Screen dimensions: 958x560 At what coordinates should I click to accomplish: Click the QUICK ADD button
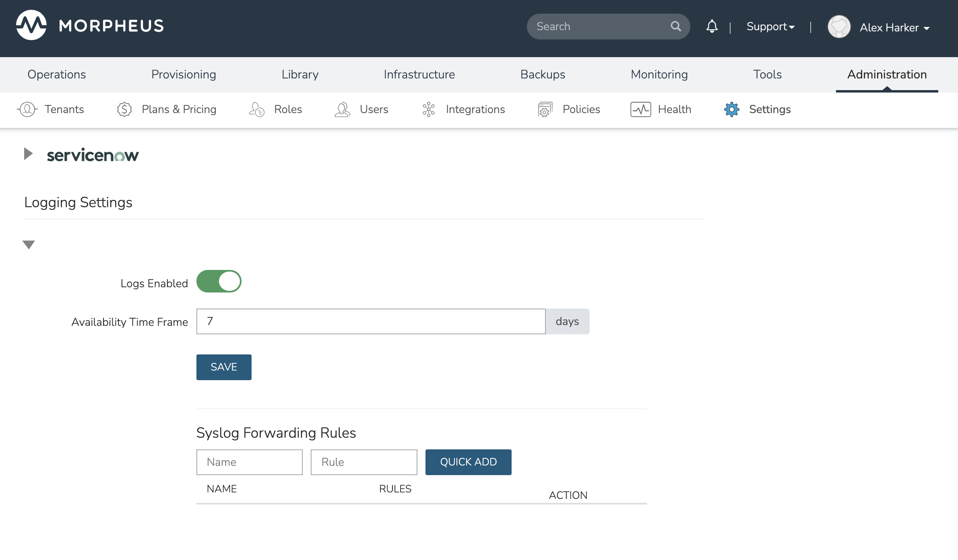pos(468,462)
